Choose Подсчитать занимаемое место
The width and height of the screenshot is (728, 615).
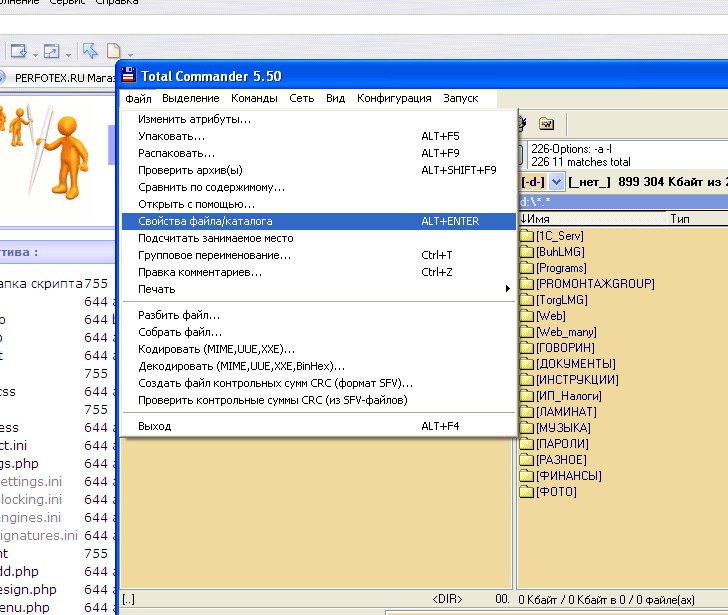click(x=319, y=238)
